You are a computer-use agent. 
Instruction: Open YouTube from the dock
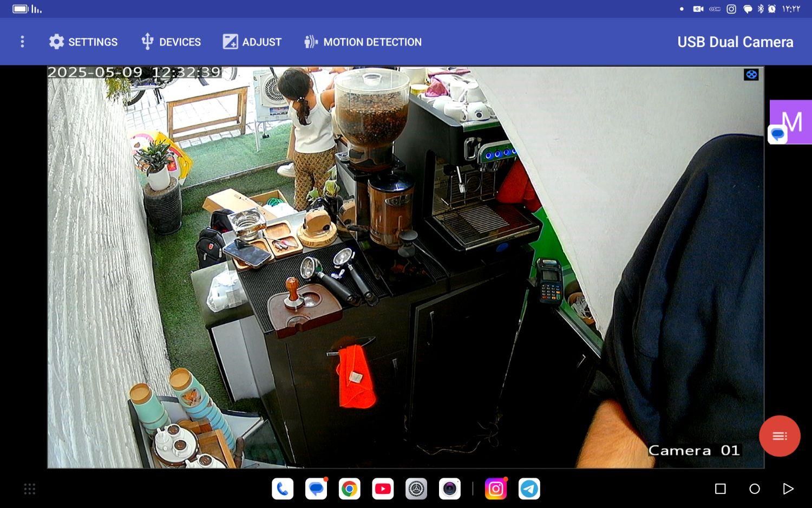coord(383,489)
